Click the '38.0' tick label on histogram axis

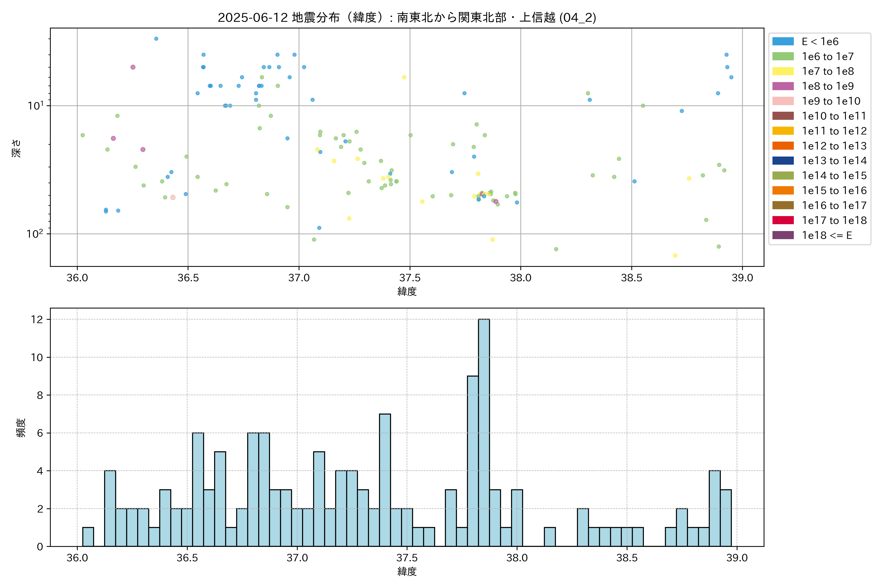(517, 558)
